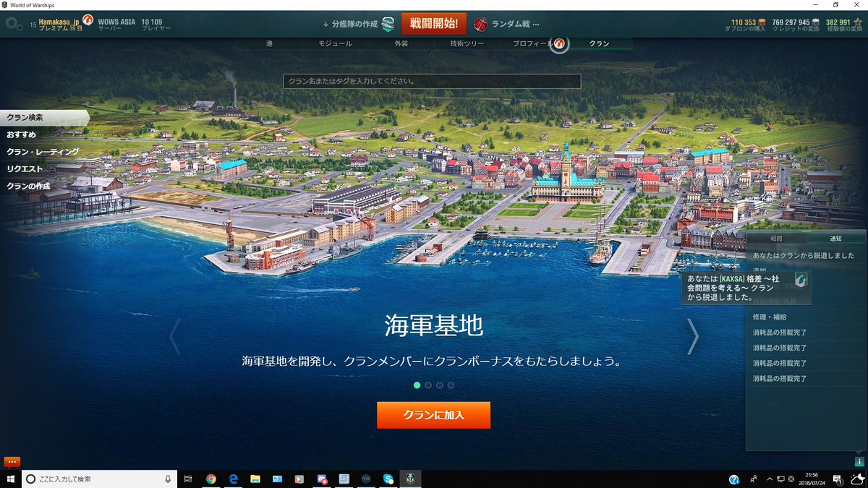Select クラン・レーティング in the side menu
The width and height of the screenshot is (868, 488).
43,152
